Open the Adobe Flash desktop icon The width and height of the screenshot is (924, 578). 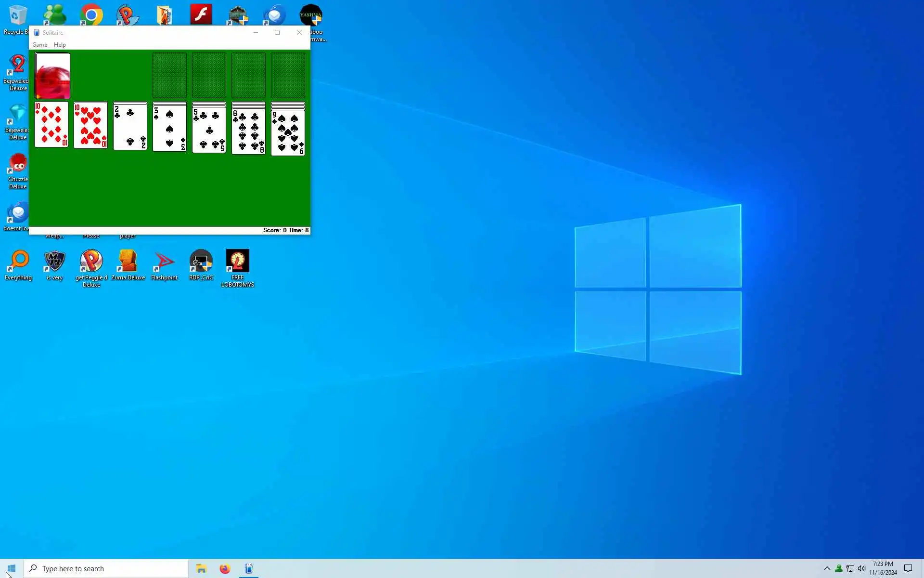(x=201, y=14)
